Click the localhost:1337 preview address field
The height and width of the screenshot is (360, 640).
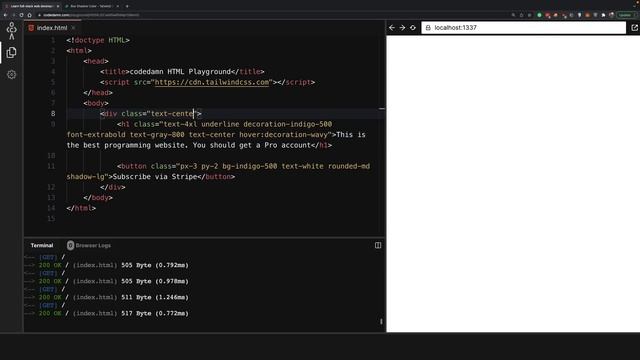click(523, 28)
